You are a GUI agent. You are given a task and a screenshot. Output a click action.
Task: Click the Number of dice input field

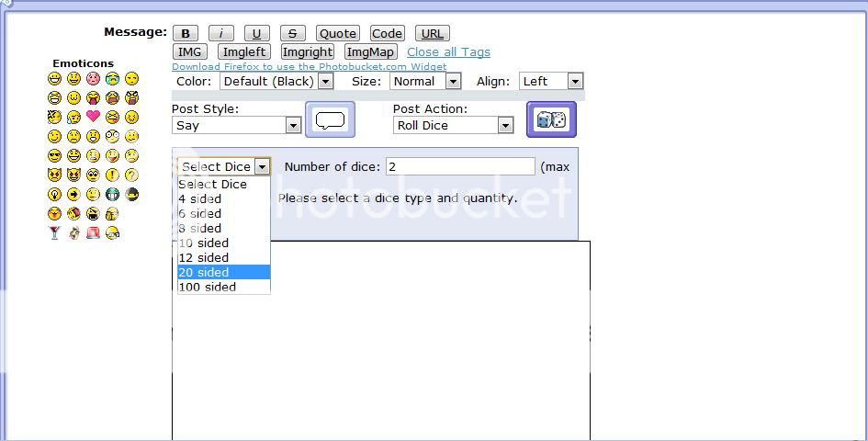(x=460, y=167)
